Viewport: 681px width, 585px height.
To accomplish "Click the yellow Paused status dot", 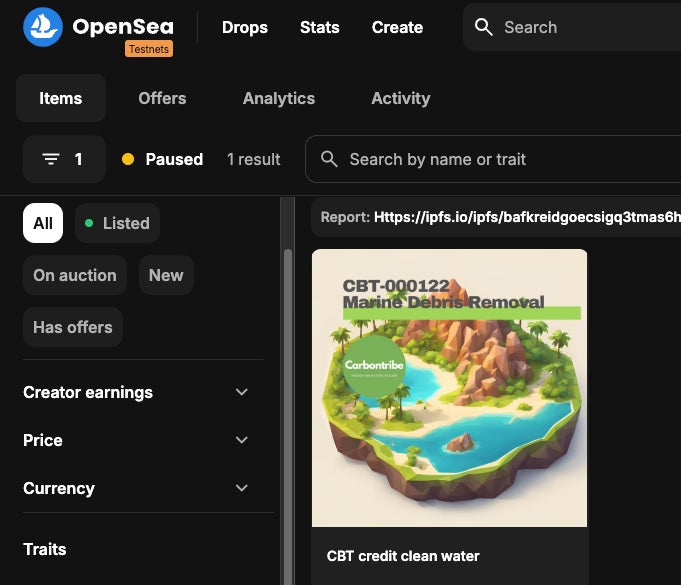I will pyautogui.click(x=128, y=159).
